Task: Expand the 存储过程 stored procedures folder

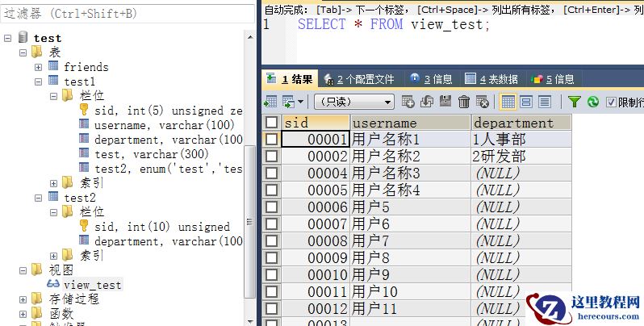Action: [x=23, y=299]
